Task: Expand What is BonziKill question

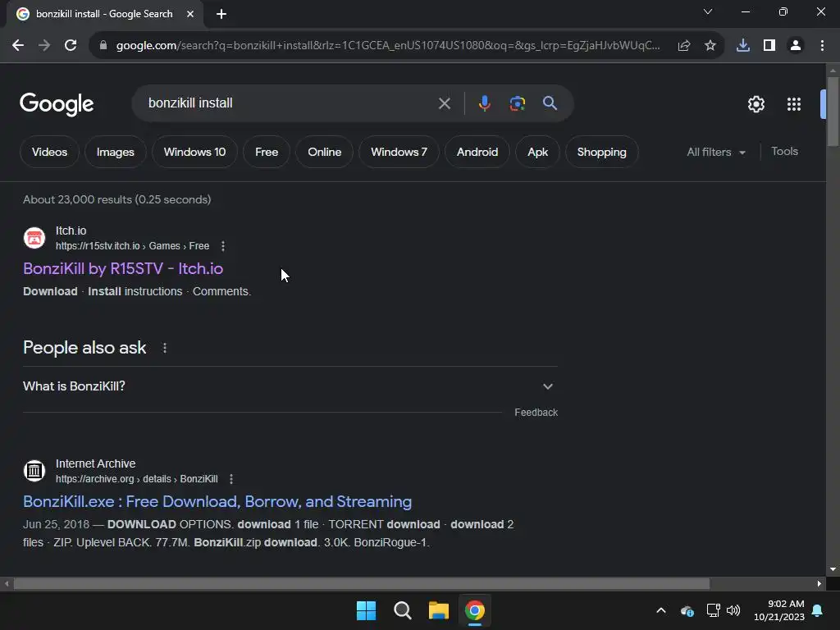Action: 290,386
